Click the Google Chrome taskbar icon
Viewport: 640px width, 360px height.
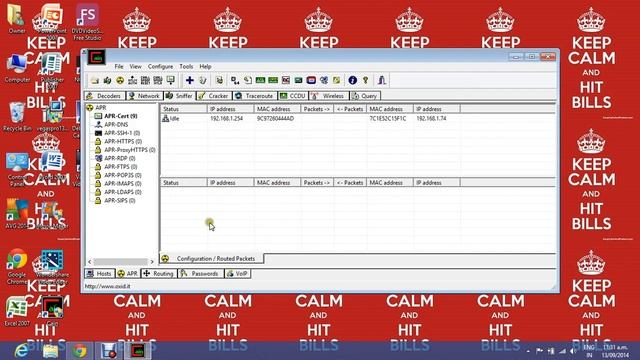coord(80,351)
